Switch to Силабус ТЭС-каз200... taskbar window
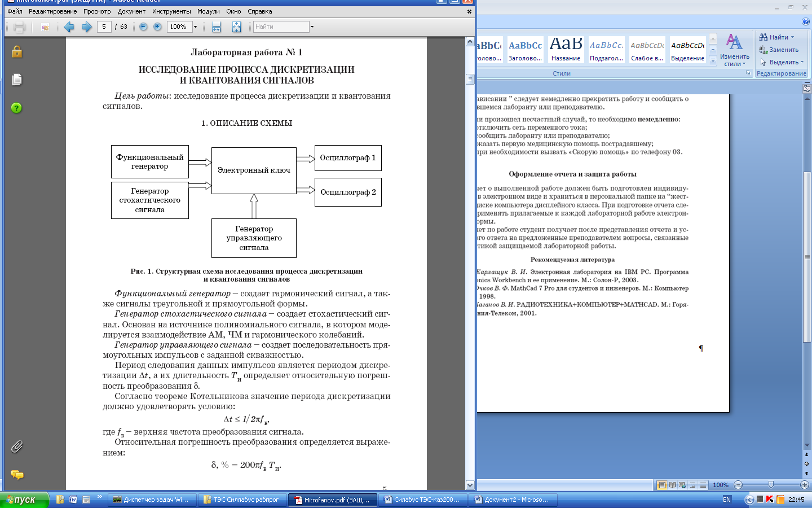 click(x=423, y=500)
